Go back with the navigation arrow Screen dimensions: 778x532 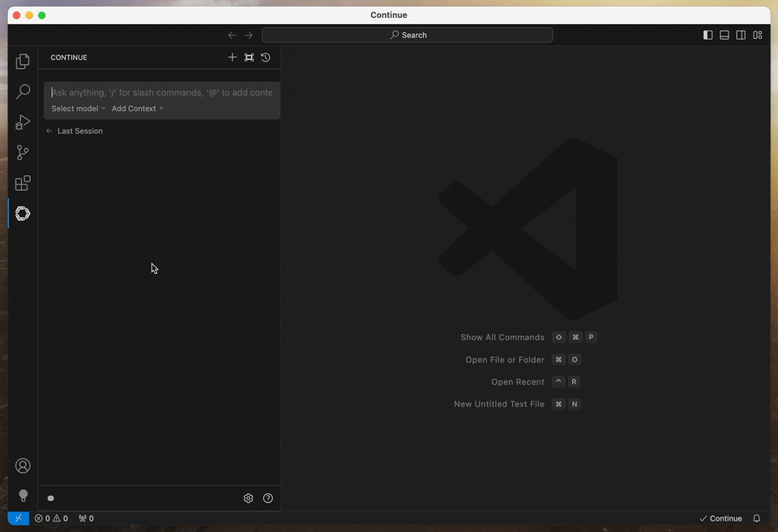(x=232, y=35)
